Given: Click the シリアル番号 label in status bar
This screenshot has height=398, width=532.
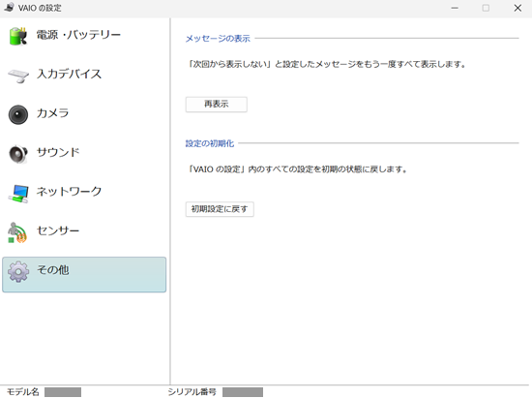Looking at the screenshot, I should (x=192, y=392).
